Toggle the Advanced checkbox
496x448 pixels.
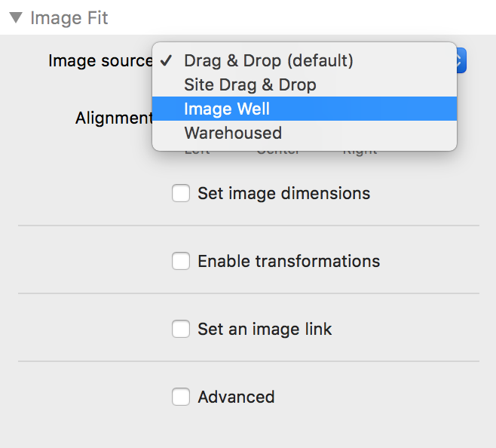181,397
